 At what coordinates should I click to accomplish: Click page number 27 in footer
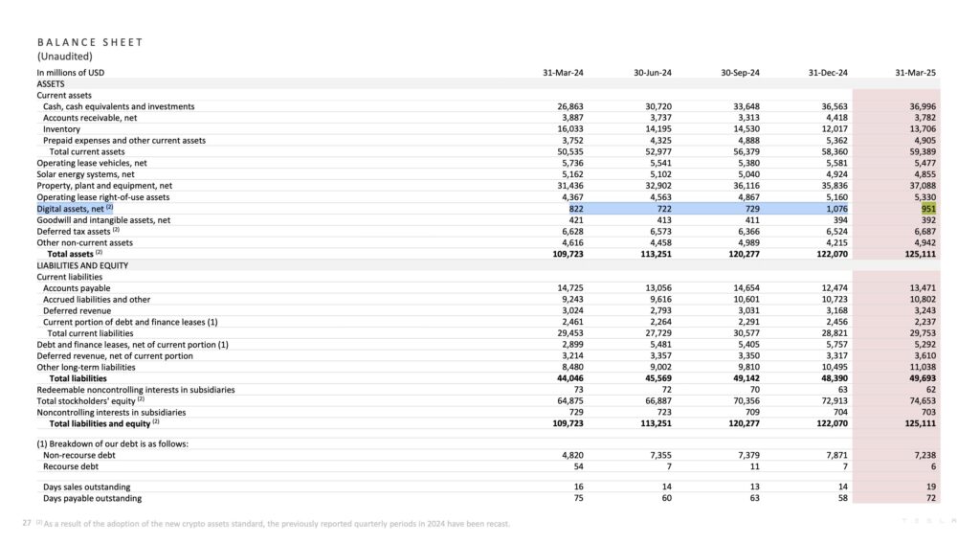point(27,523)
